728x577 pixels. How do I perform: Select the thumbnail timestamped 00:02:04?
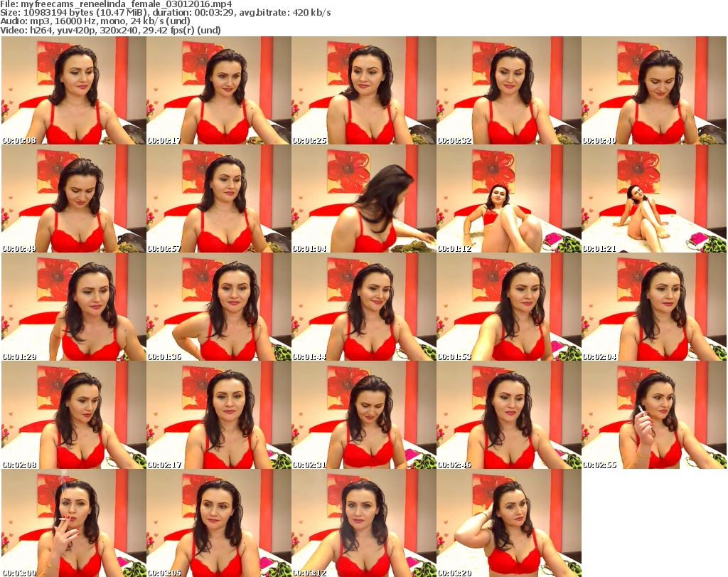[654, 307]
